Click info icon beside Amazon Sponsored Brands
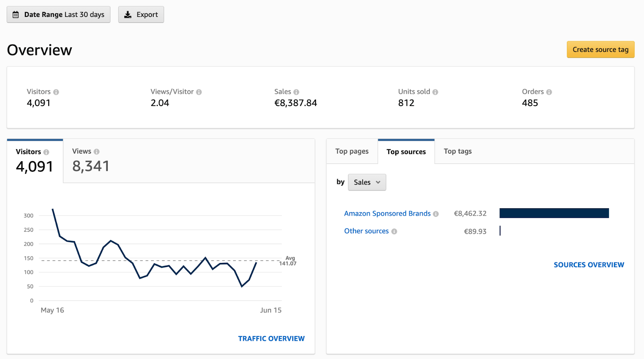This screenshot has height=359, width=644. (x=436, y=214)
